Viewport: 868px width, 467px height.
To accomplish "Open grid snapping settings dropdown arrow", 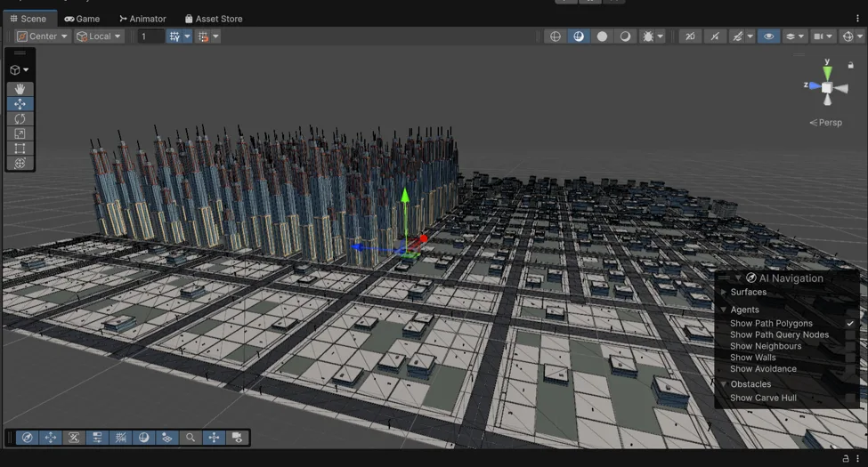I will (216, 36).
